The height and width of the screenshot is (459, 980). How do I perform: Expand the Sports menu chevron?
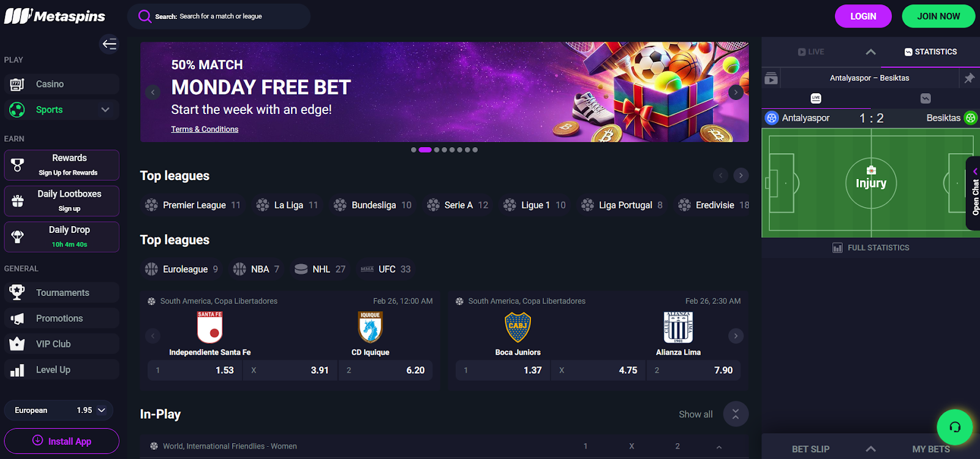tap(105, 110)
